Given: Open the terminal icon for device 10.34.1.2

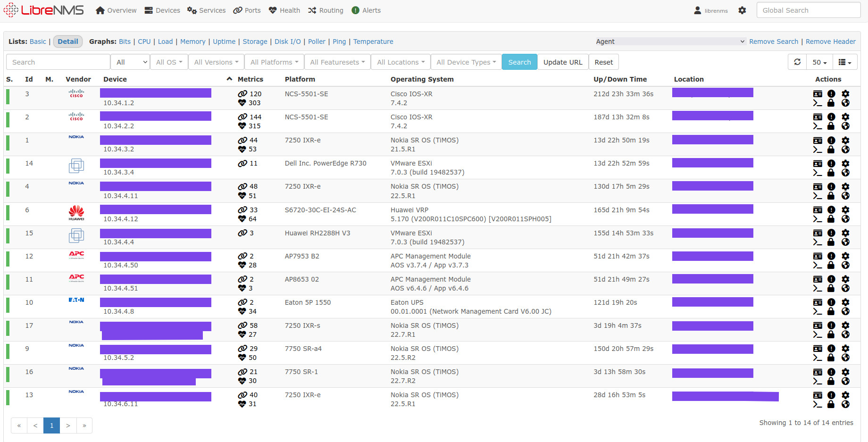Looking at the screenshot, I should click(818, 102).
